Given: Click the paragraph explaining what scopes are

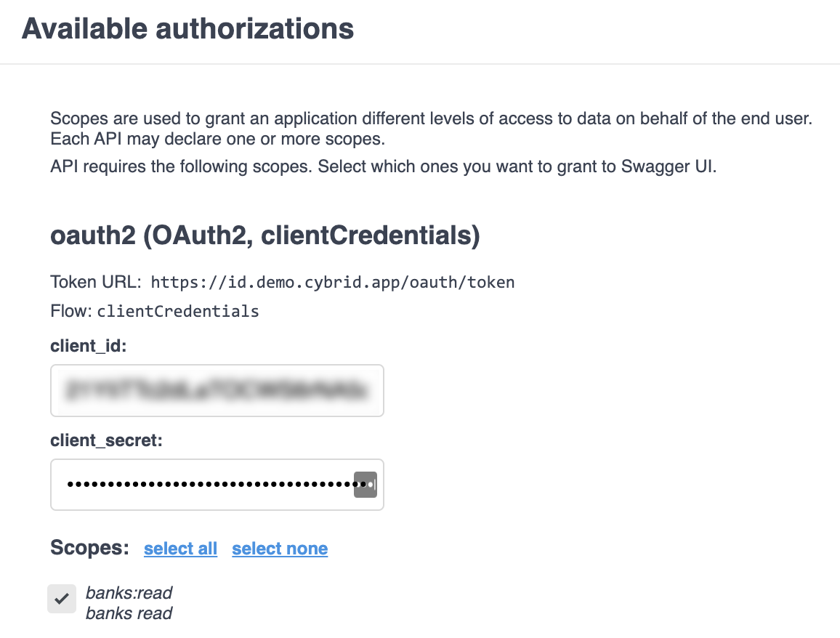Looking at the screenshot, I should coord(430,118).
